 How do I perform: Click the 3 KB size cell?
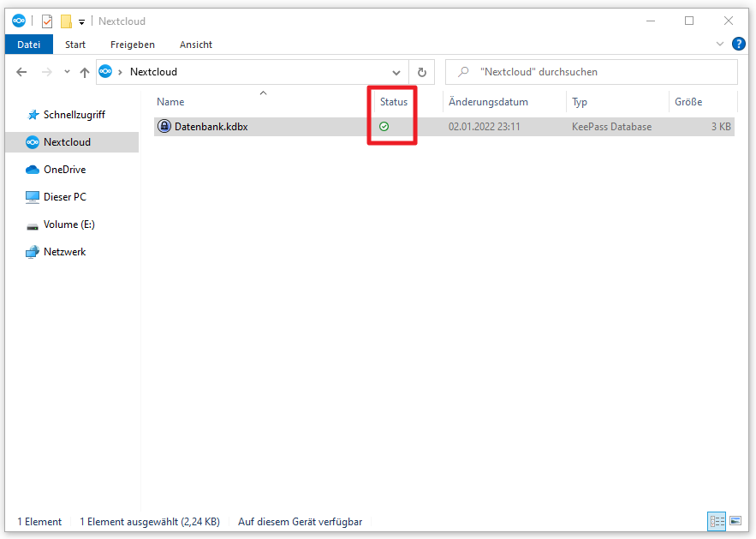click(721, 127)
